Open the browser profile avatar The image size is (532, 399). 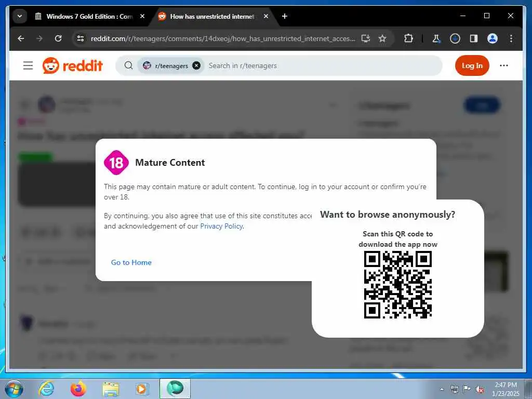493,38
